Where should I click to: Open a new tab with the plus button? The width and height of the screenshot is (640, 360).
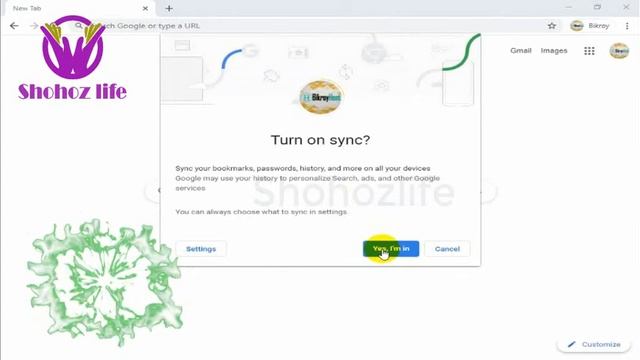coord(169,8)
